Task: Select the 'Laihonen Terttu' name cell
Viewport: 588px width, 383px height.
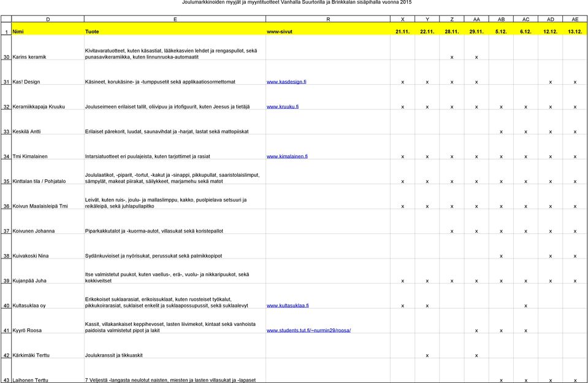Action: 48,371
